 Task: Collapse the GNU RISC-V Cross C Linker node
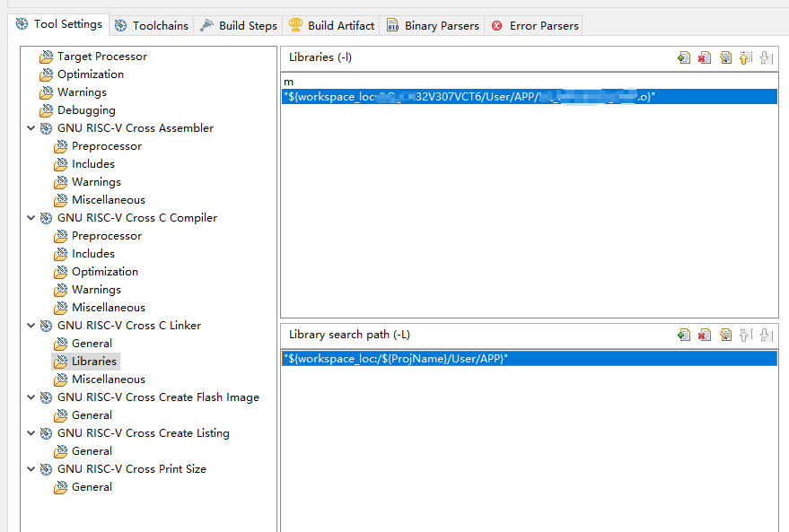(31, 326)
